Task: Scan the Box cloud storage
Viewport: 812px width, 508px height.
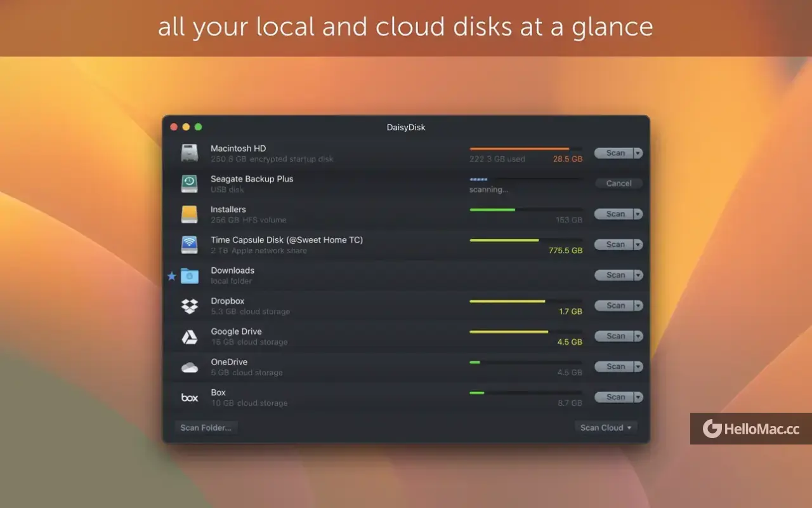Action: point(614,397)
